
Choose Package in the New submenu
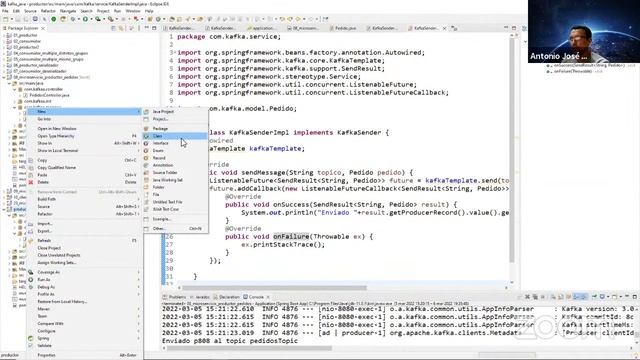pyautogui.click(x=176, y=129)
